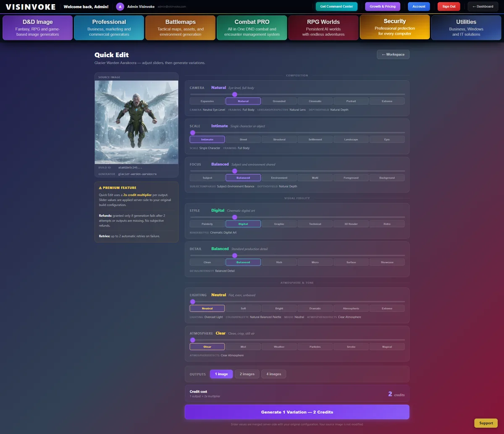The image size is (504, 434).
Task: Select the Settlement scale preset
Action: (x=315, y=139)
